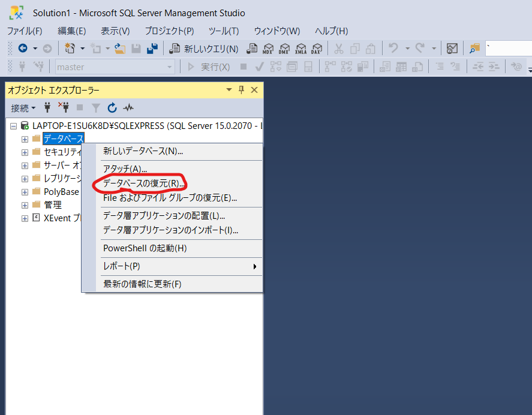
Task: Open the ツール(T) menu
Action: [224, 31]
